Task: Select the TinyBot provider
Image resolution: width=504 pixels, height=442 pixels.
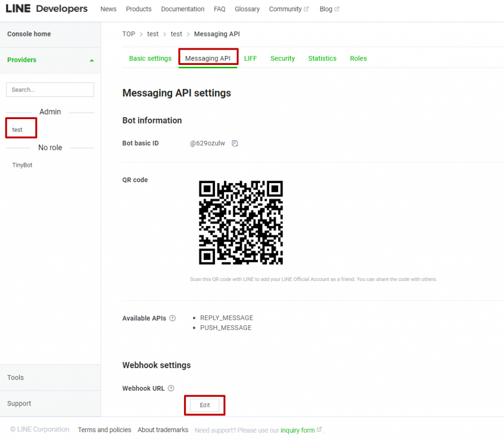Action: 22,165
